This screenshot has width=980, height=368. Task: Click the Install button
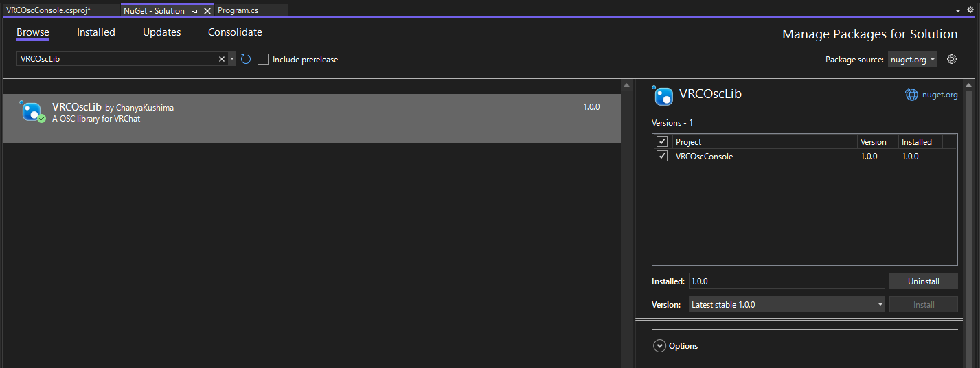(924, 304)
